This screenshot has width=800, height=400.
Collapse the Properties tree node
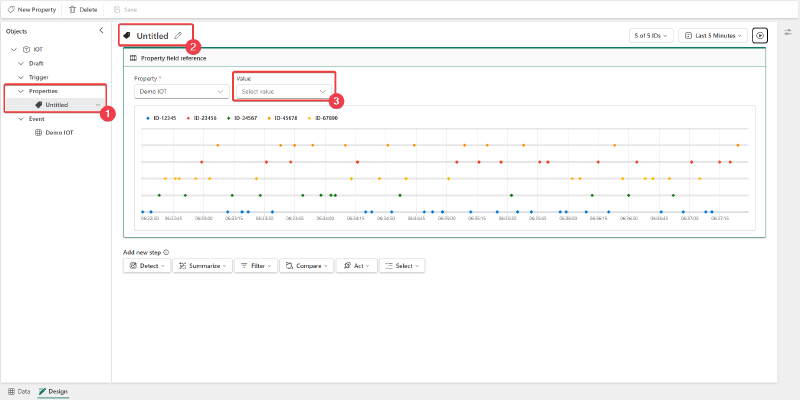point(21,91)
